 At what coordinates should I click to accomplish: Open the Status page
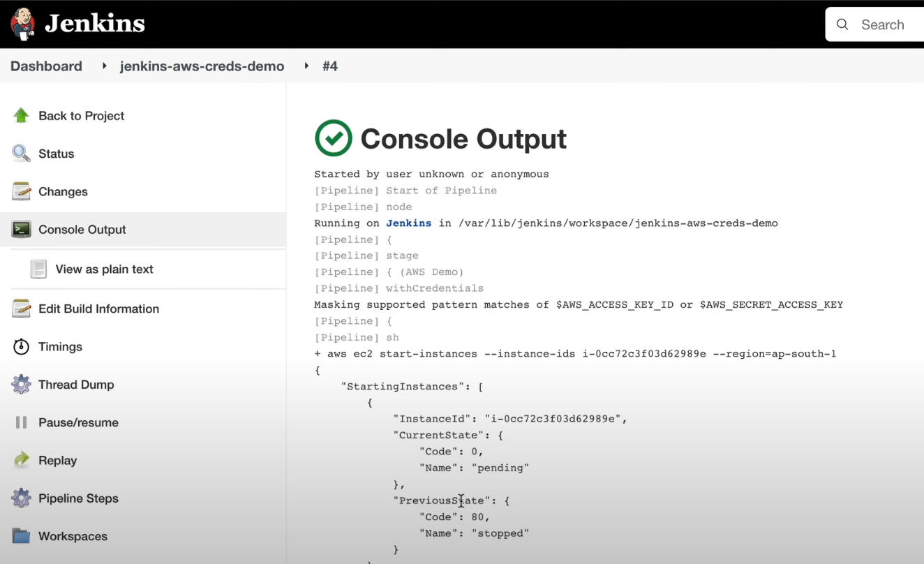57,154
